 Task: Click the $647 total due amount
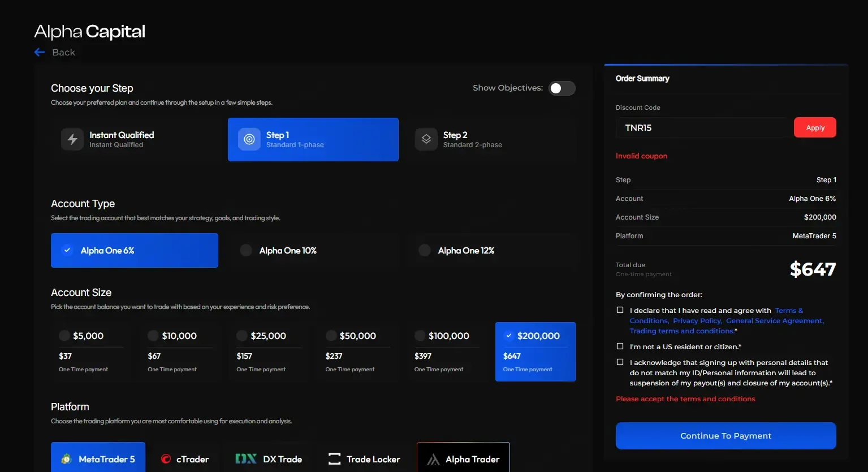[x=813, y=269]
